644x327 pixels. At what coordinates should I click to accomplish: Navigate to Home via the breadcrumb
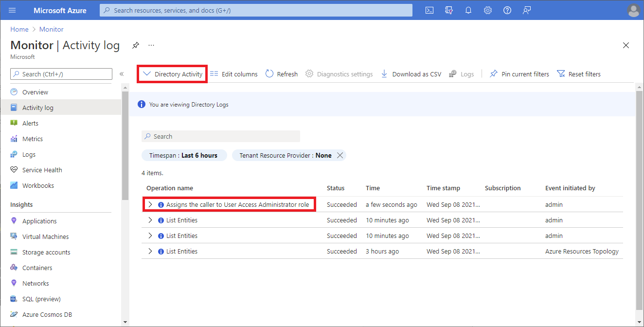click(x=19, y=29)
